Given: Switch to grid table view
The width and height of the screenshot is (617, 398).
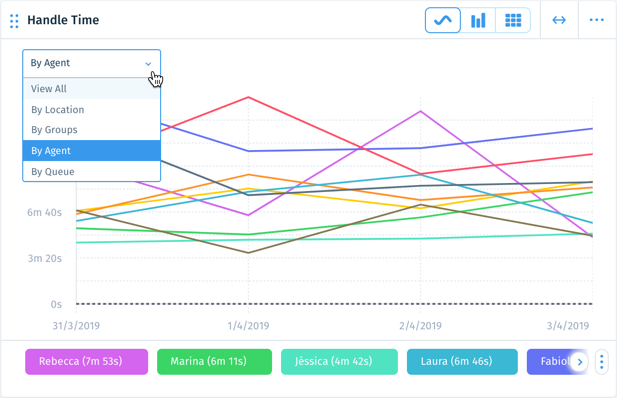Looking at the screenshot, I should click(513, 20).
